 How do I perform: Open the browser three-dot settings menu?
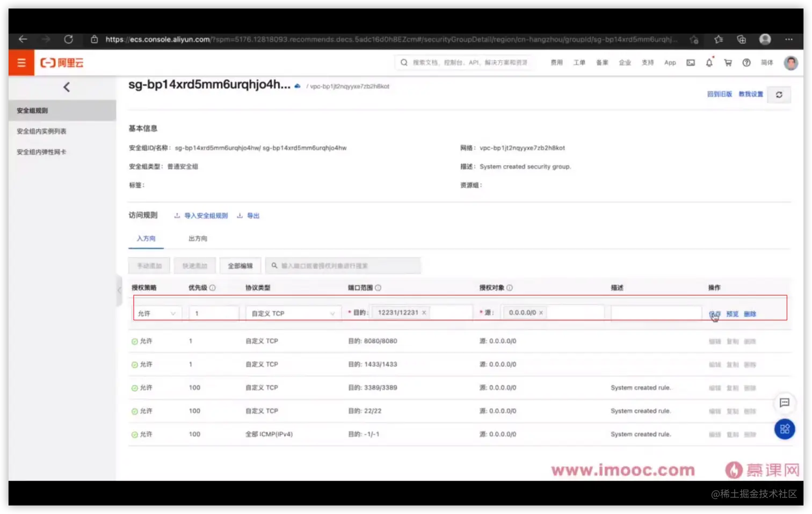point(789,39)
